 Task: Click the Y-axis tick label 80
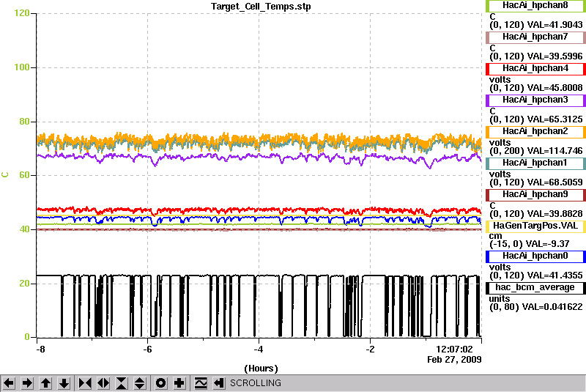click(x=24, y=122)
